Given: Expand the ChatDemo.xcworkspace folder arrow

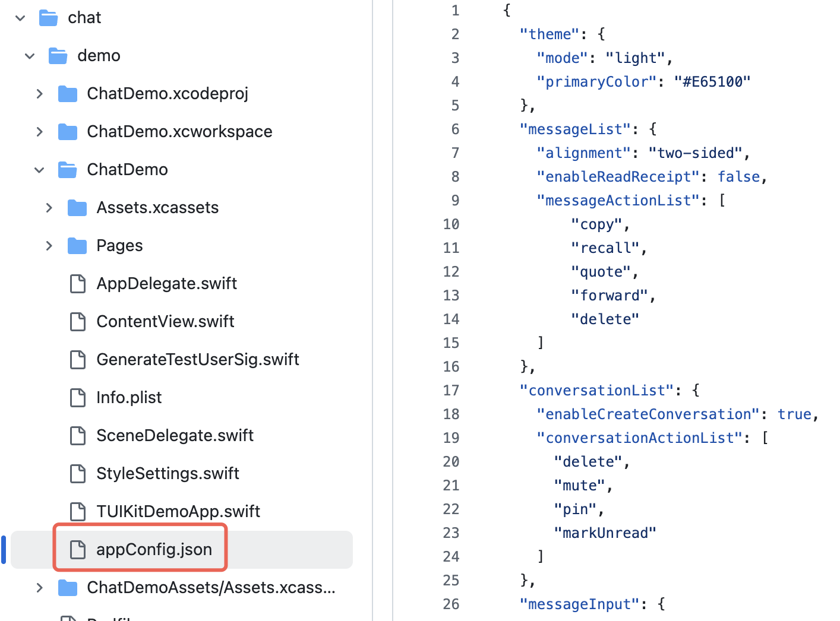Looking at the screenshot, I should click(39, 132).
